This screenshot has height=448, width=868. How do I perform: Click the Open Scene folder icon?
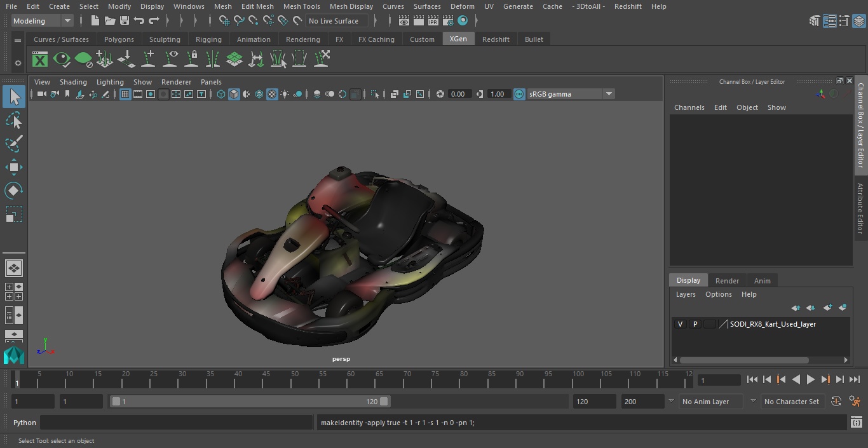(109, 21)
